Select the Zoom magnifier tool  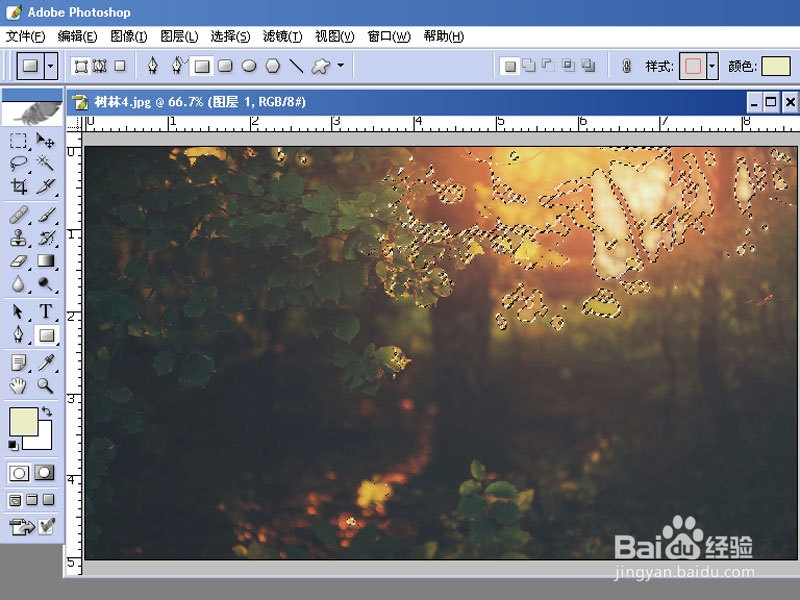click(x=45, y=386)
